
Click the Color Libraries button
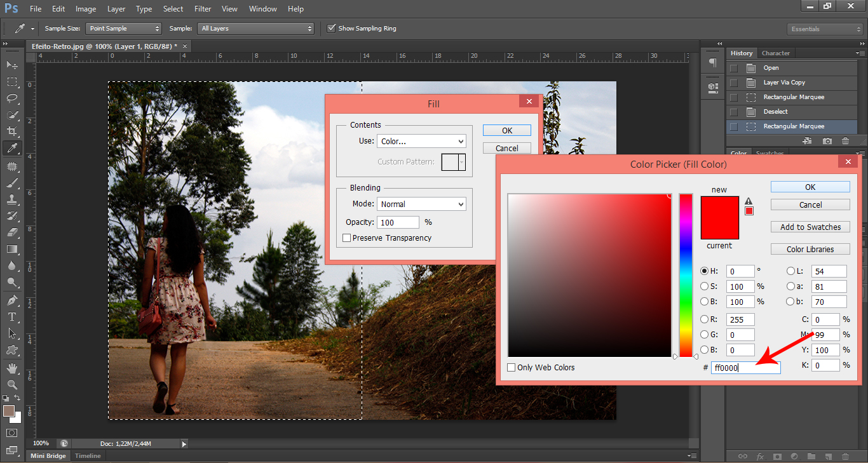[810, 250]
